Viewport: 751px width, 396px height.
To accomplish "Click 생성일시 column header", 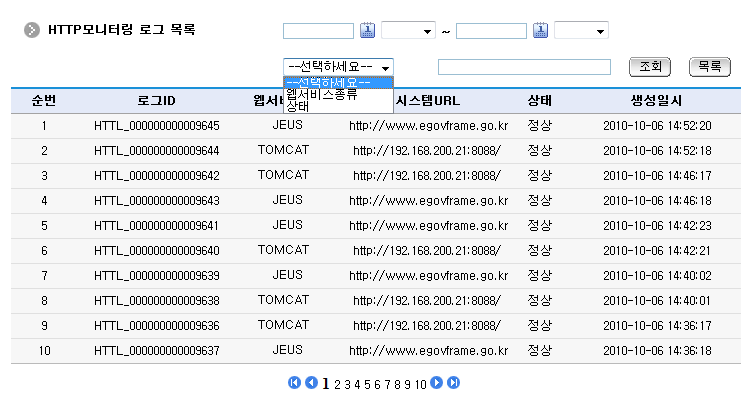I will [657, 101].
